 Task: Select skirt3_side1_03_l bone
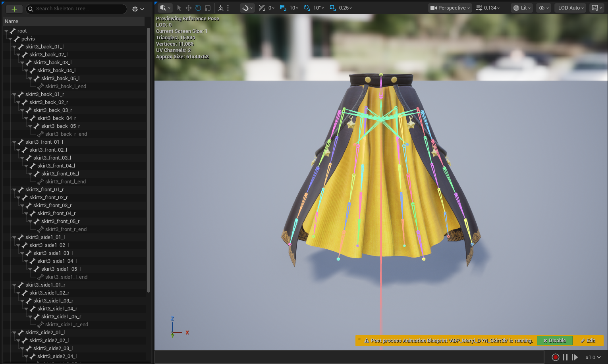(53, 253)
